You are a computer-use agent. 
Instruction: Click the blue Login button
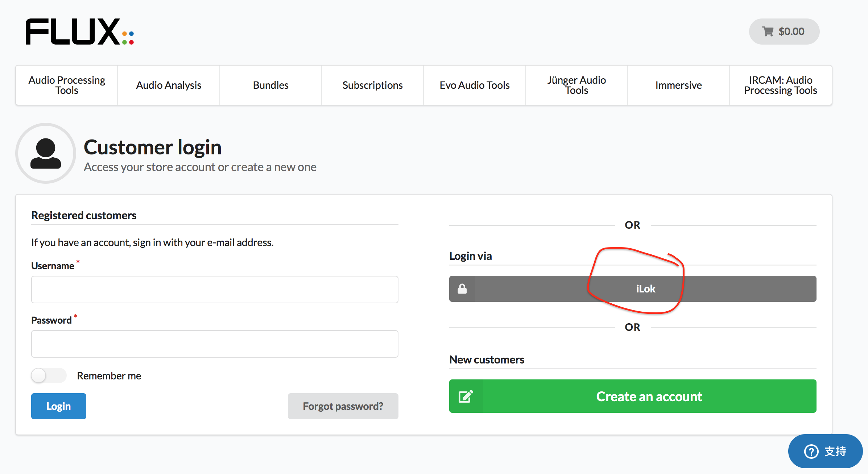pos(59,406)
